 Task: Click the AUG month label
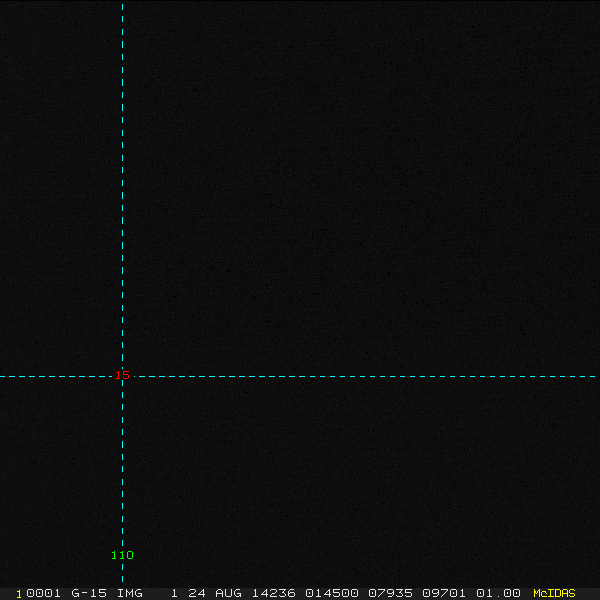(228, 593)
